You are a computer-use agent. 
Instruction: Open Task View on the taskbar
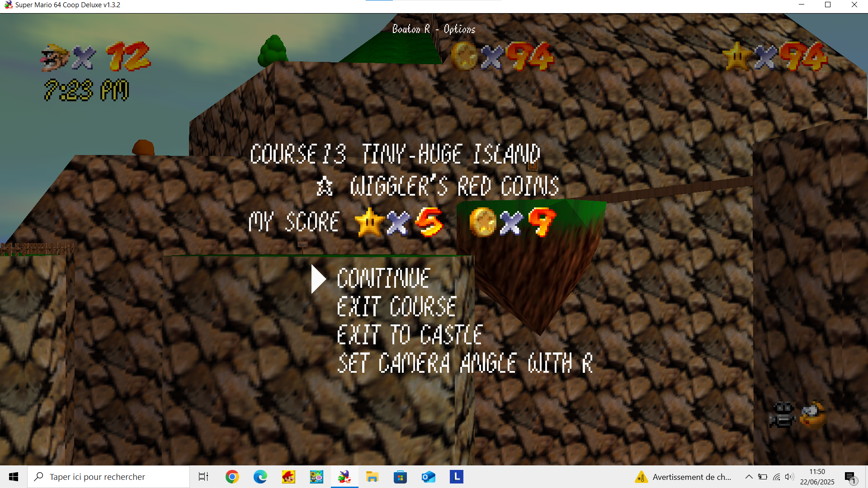pos(203,477)
